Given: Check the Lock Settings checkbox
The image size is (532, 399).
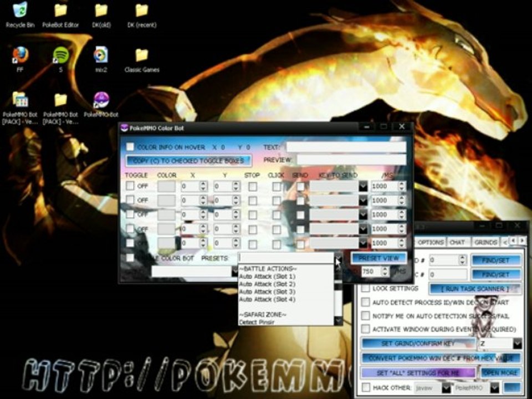Looking at the screenshot, I should [365, 288].
